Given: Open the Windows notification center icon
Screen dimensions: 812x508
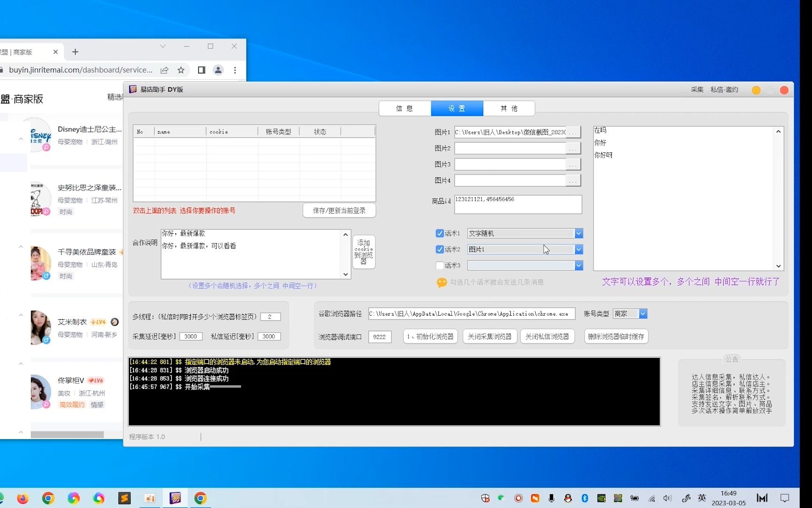Looking at the screenshot, I should click(x=785, y=498).
